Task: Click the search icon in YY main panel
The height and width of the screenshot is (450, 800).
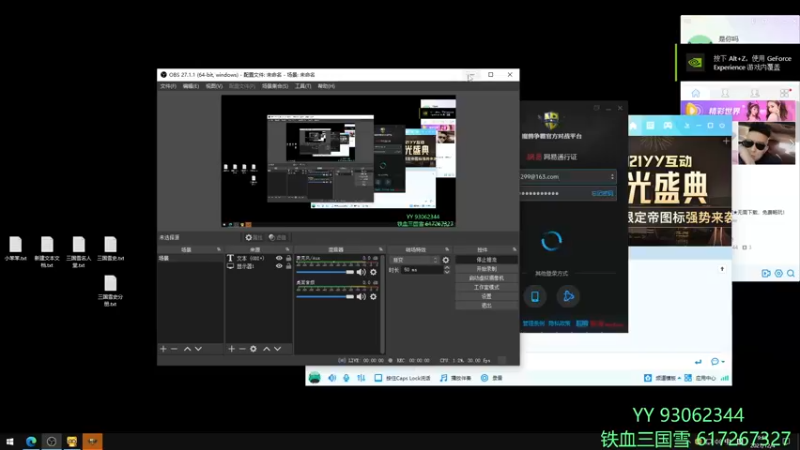Action: (791, 273)
